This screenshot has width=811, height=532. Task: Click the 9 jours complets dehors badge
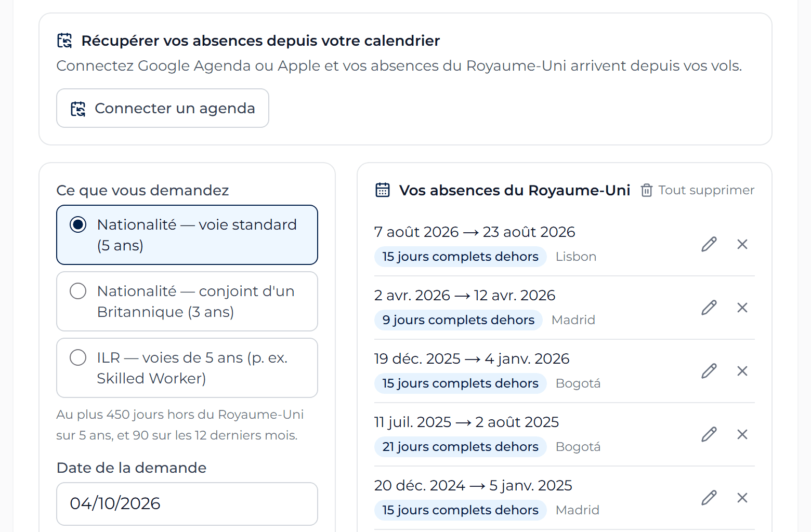tap(459, 320)
